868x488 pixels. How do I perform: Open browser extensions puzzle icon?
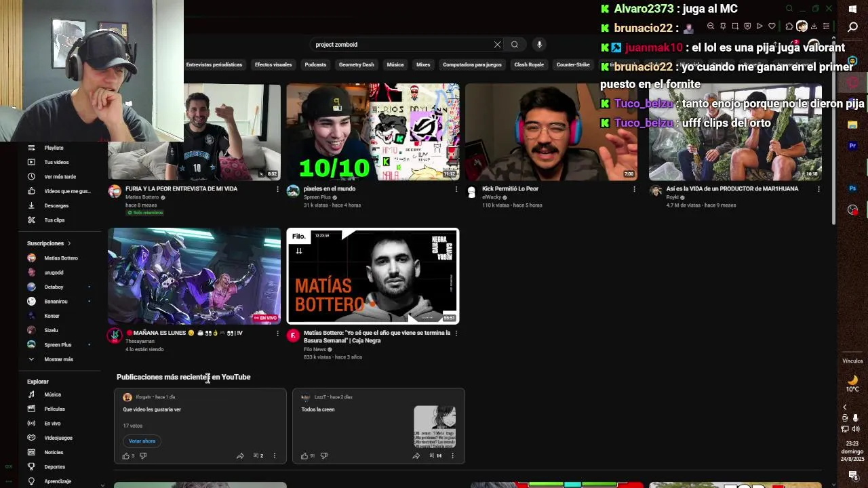789,26
